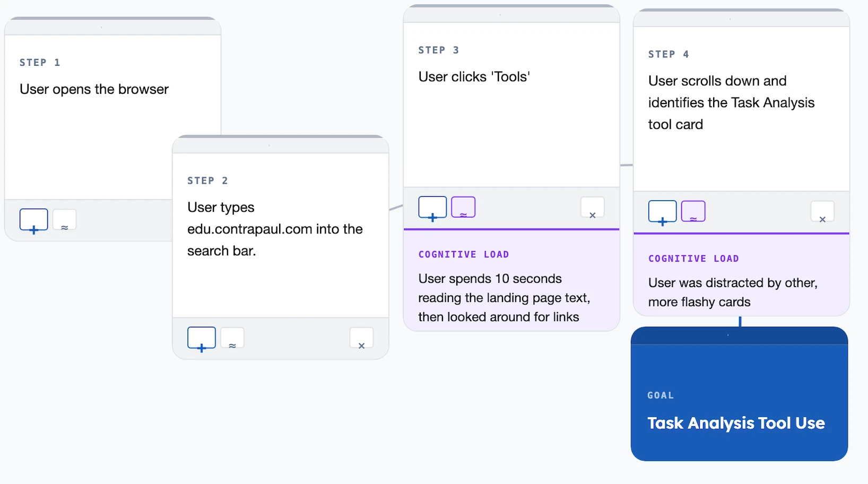Edit Step 2 text about edu.contrapaul.com
The image size is (868, 484).
275,229
